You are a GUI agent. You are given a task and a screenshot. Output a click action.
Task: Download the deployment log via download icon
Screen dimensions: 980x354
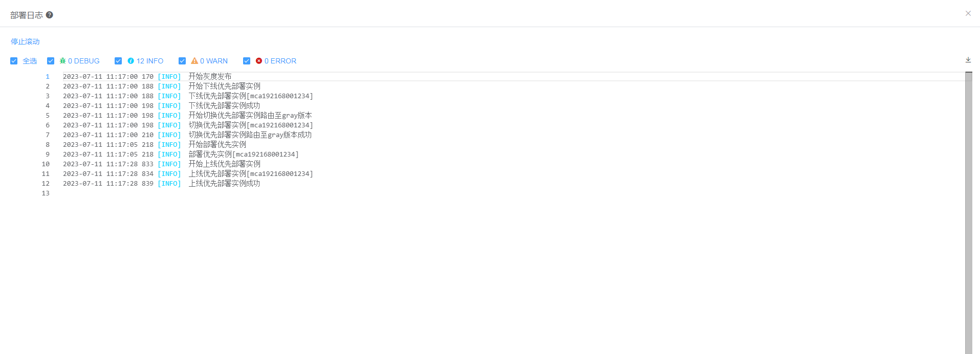(968, 60)
